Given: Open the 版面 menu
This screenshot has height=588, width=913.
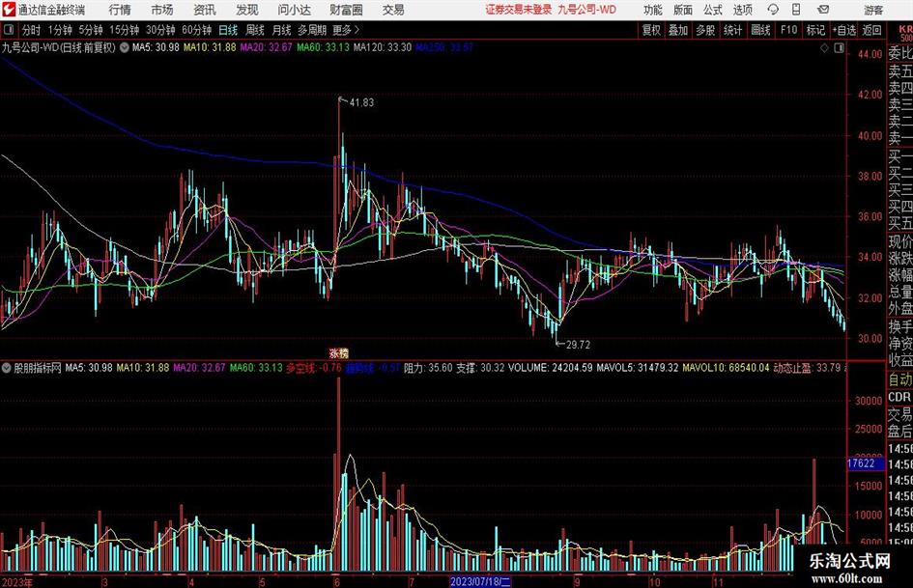Looking at the screenshot, I should 682,10.
